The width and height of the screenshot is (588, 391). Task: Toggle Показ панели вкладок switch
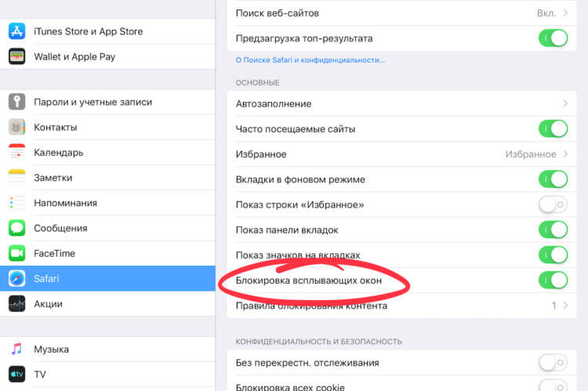[x=554, y=230]
